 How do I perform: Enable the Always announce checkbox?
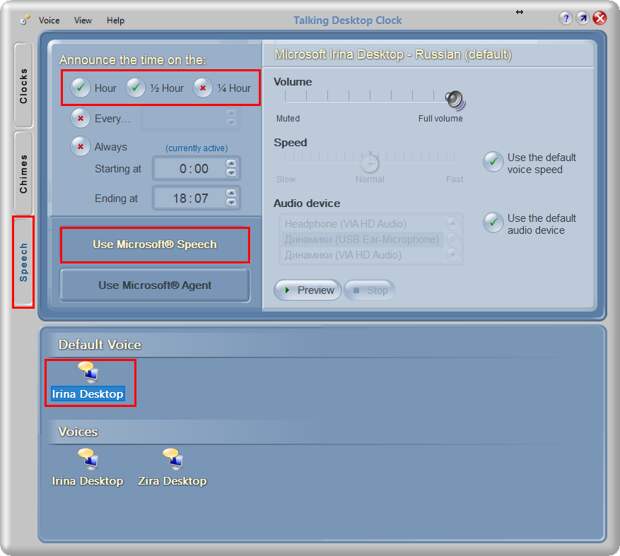pyautogui.click(x=80, y=146)
